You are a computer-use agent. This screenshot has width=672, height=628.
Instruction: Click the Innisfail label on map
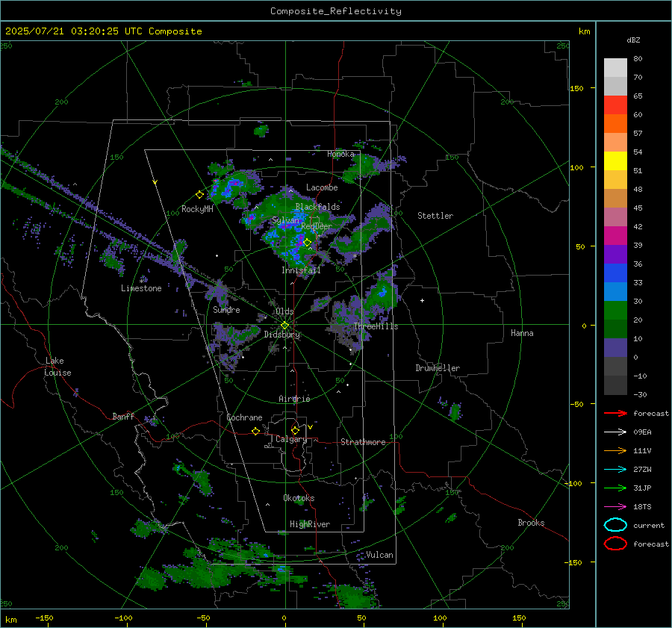[x=301, y=270]
